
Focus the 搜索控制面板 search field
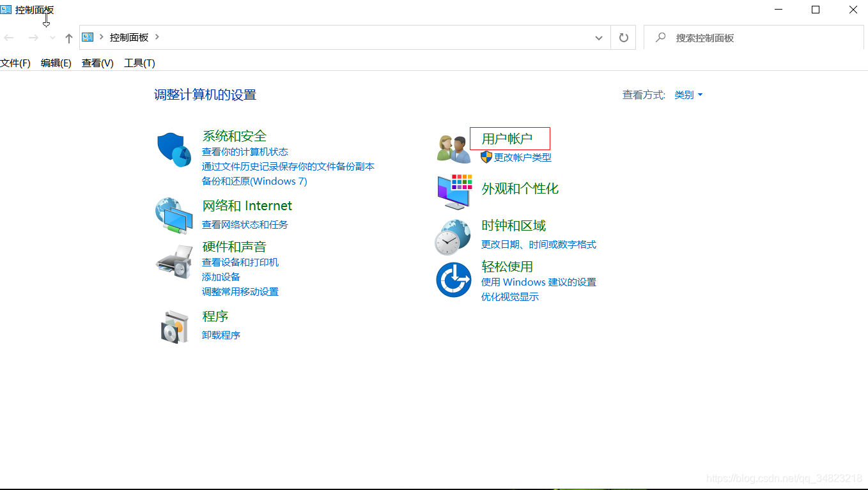[754, 38]
